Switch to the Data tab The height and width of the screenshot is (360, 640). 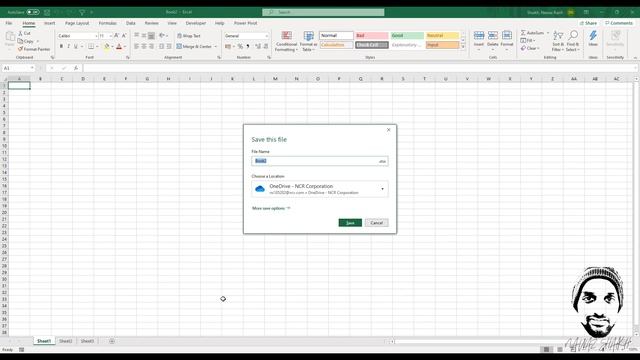pyautogui.click(x=131, y=23)
